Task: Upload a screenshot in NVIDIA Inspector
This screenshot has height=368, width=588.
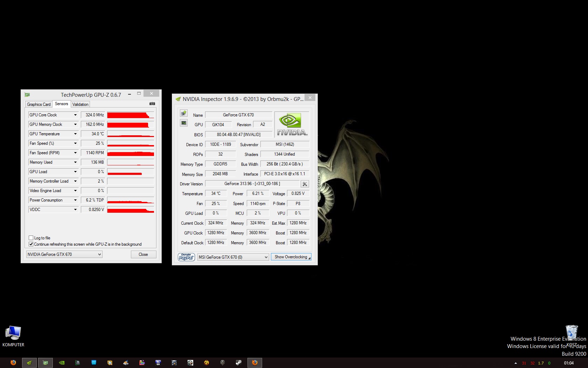Action: coord(184,113)
